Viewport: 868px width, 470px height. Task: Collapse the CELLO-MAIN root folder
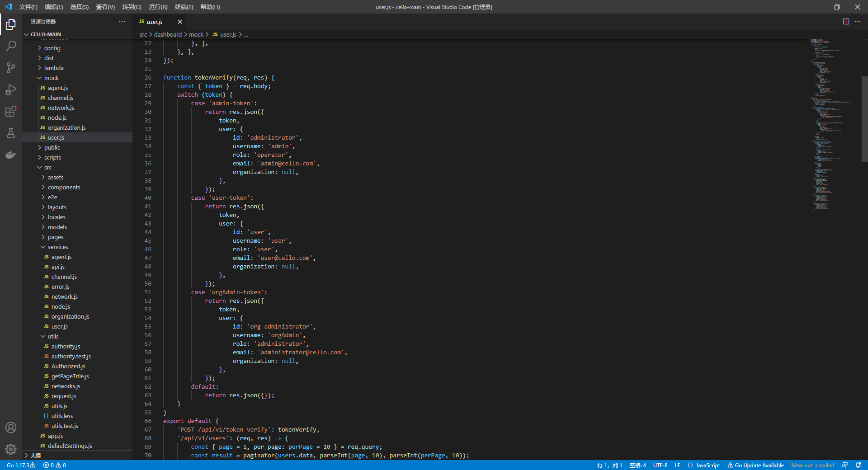pos(77,34)
